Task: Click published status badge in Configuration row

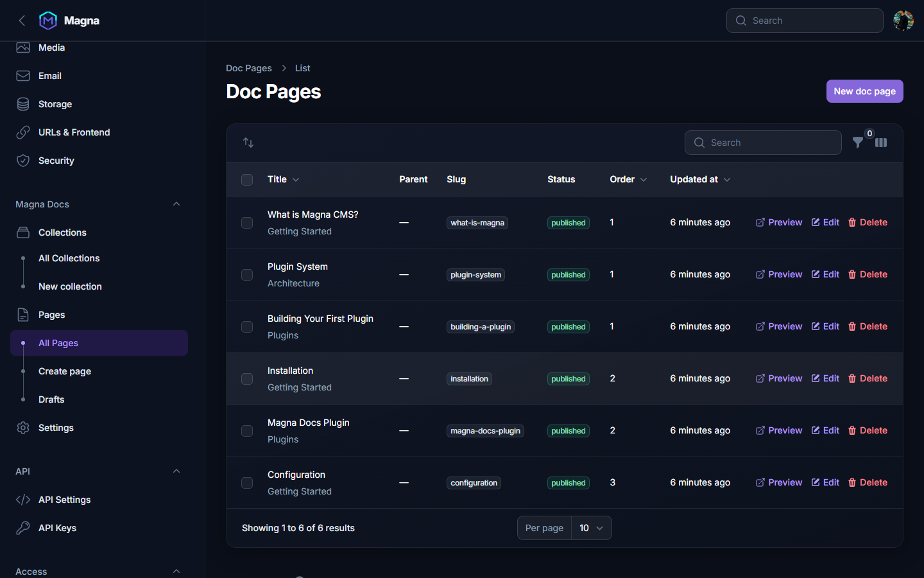Action: (x=569, y=483)
